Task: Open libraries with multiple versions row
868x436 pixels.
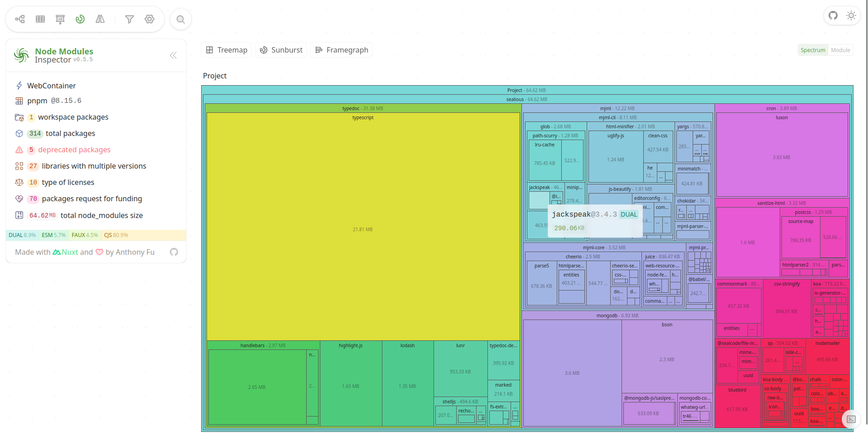Action: (x=96, y=166)
